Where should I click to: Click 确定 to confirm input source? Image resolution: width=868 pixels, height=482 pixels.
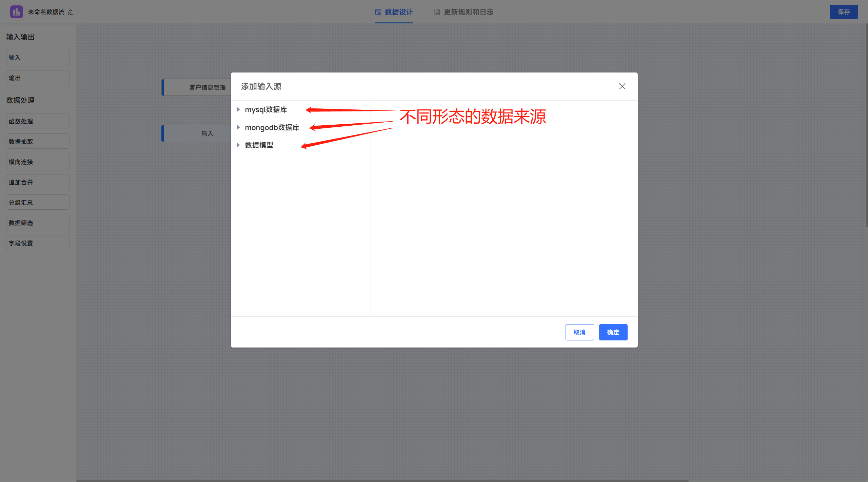pyautogui.click(x=613, y=332)
